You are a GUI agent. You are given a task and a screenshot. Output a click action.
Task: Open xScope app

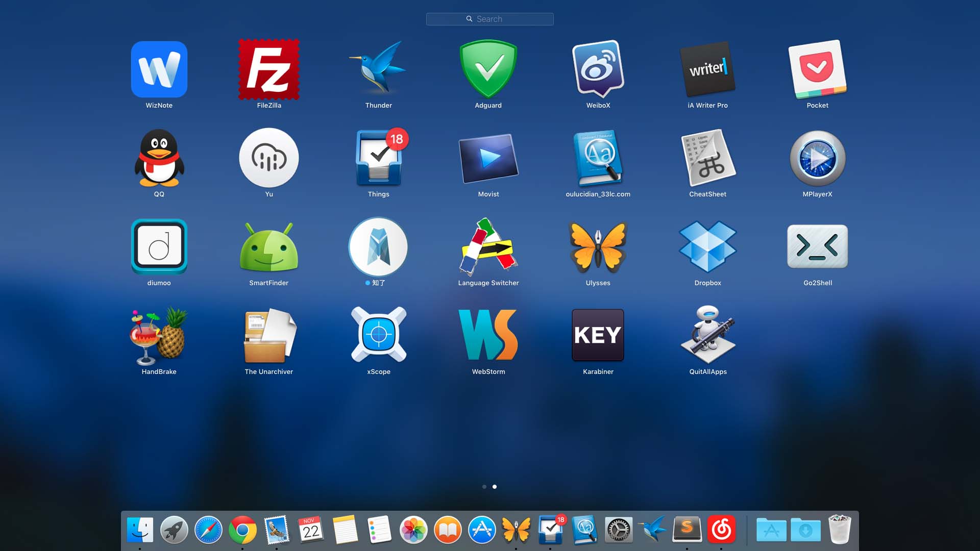pos(379,335)
